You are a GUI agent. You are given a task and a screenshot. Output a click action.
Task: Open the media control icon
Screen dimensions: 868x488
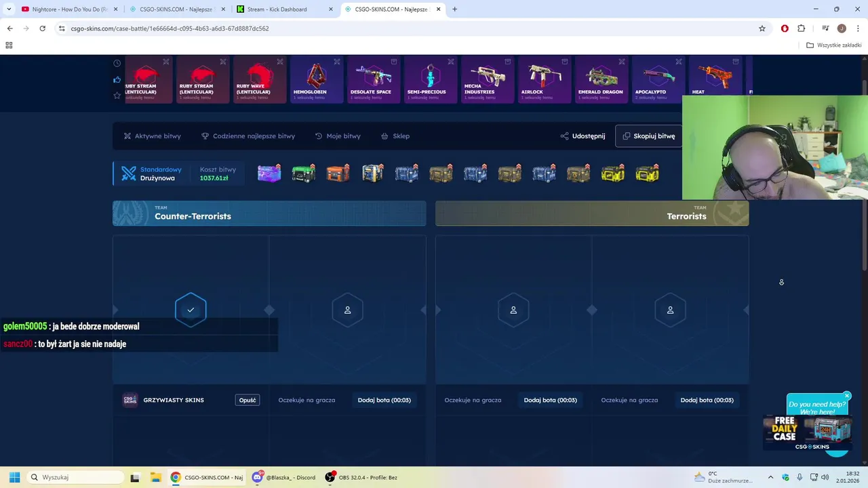tap(825, 28)
